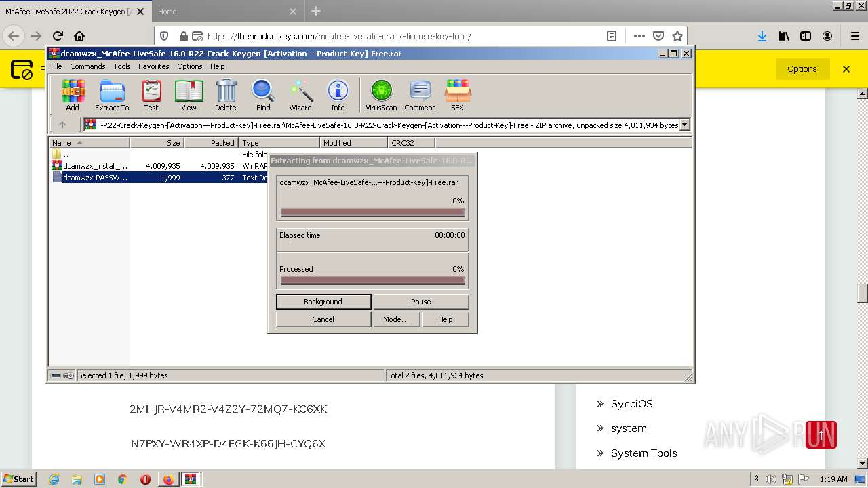Open the Tools menu
The width and height of the screenshot is (868, 488).
coord(122,66)
